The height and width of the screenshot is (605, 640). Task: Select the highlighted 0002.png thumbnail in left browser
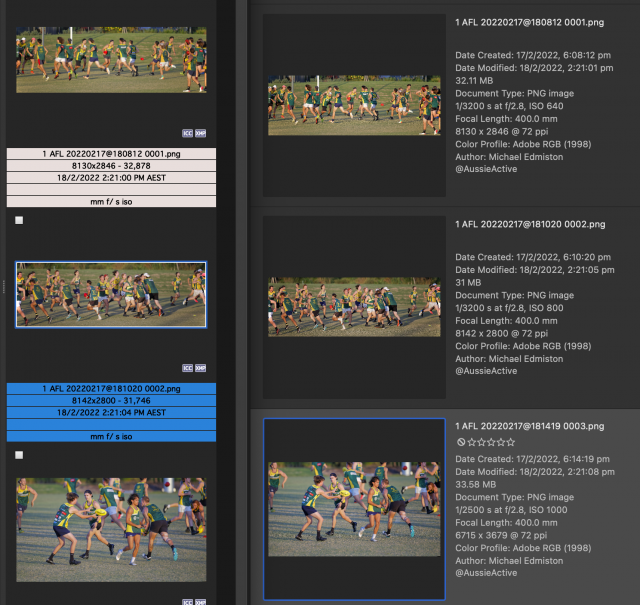pyautogui.click(x=111, y=295)
